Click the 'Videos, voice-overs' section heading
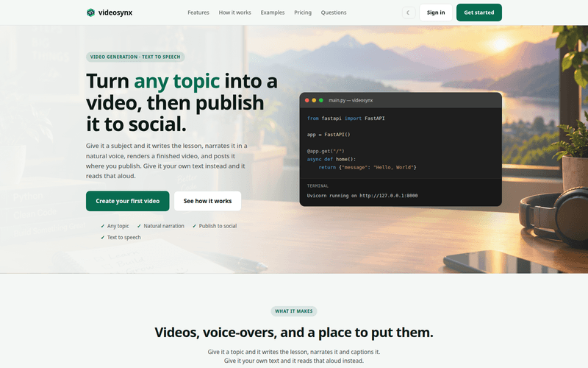This screenshot has height=368, width=588. 293,333
